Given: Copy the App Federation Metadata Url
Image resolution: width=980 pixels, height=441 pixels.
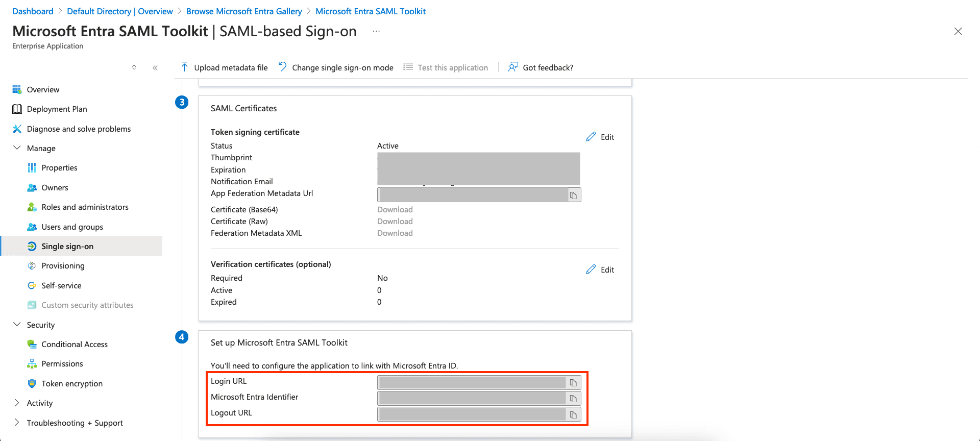Looking at the screenshot, I should [x=573, y=195].
